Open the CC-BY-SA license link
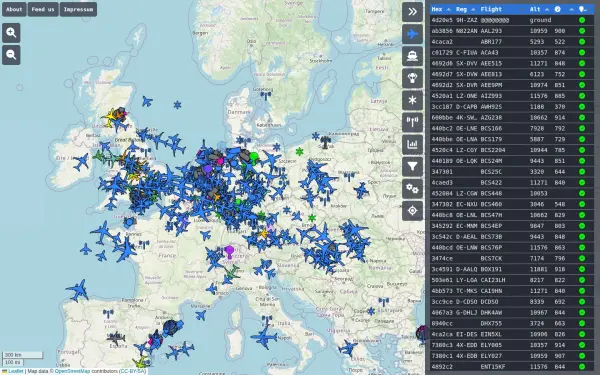 point(132,371)
